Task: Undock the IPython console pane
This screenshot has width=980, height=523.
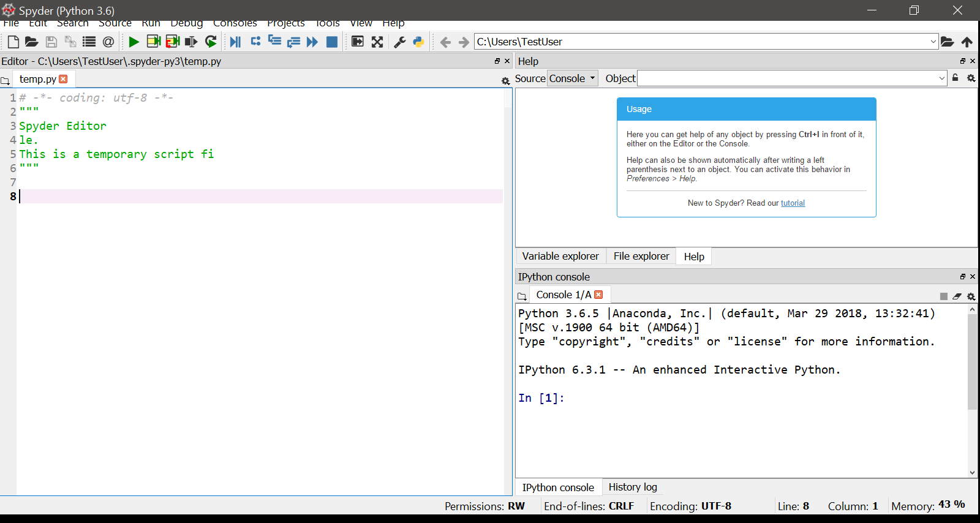Action: pyautogui.click(x=963, y=277)
